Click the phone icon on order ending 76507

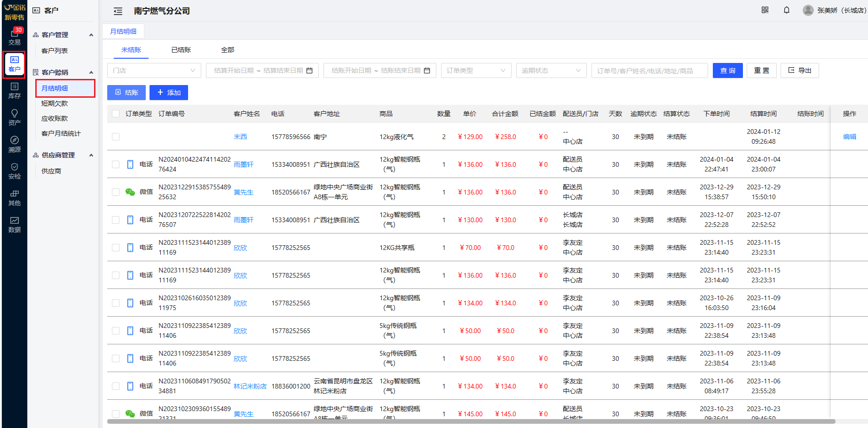pyautogui.click(x=130, y=220)
